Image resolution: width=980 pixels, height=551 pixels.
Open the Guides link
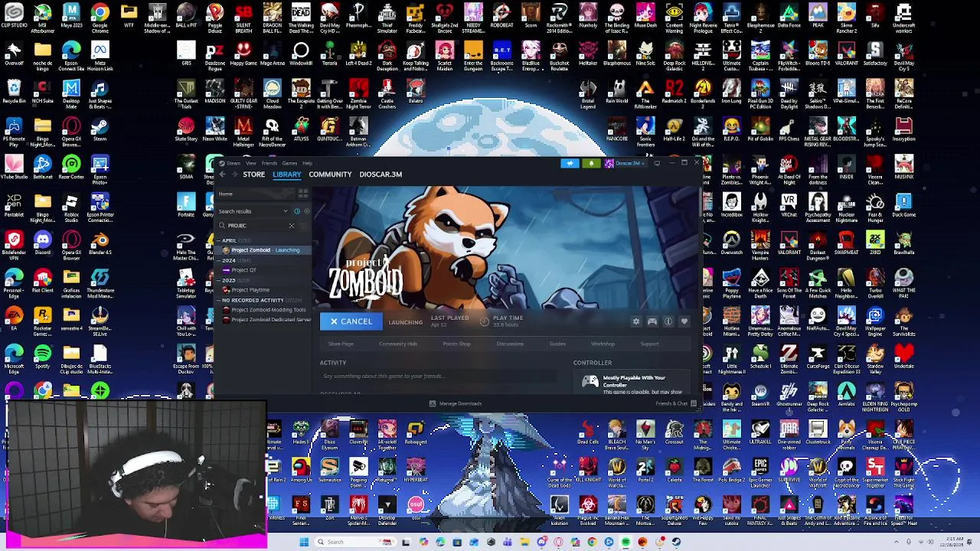pyautogui.click(x=557, y=344)
